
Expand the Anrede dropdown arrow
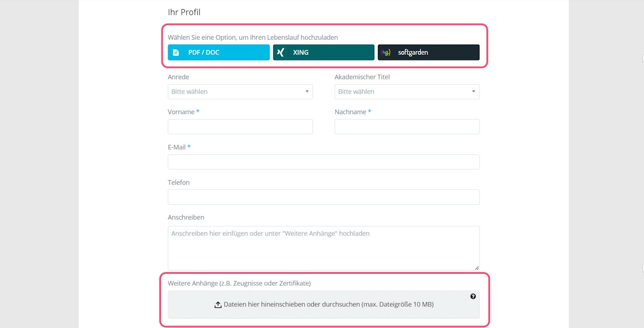[307, 92]
